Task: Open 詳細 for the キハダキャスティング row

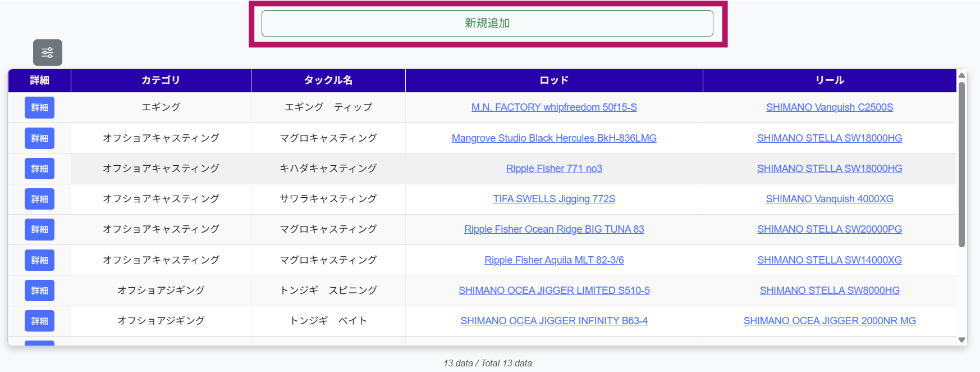Action: point(39,169)
